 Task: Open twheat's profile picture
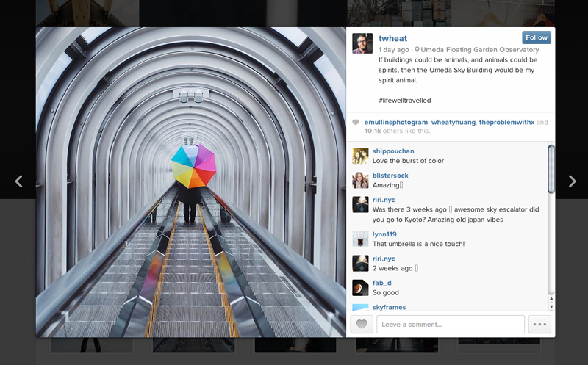362,43
